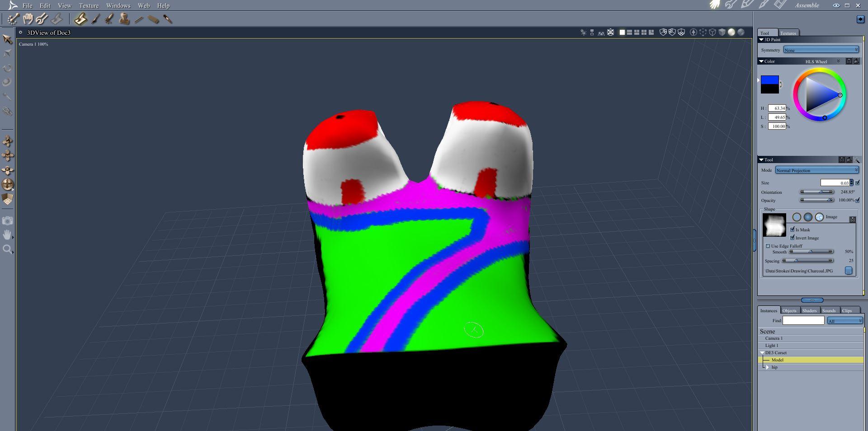Viewport: 868px width, 431px height.
Task: Switch to the Objects tab
Action: point(789,310)
